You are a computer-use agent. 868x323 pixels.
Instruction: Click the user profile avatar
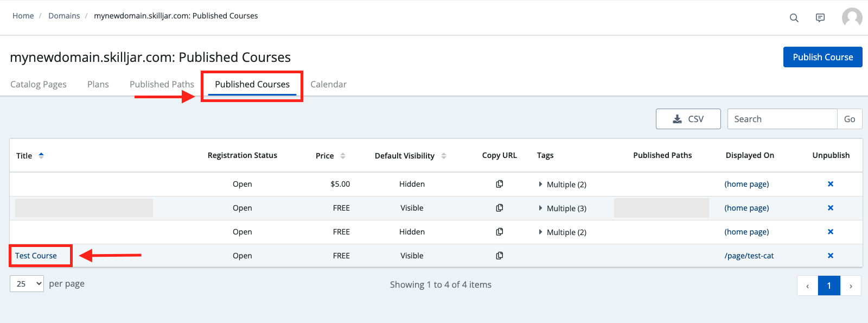point(852,17)
